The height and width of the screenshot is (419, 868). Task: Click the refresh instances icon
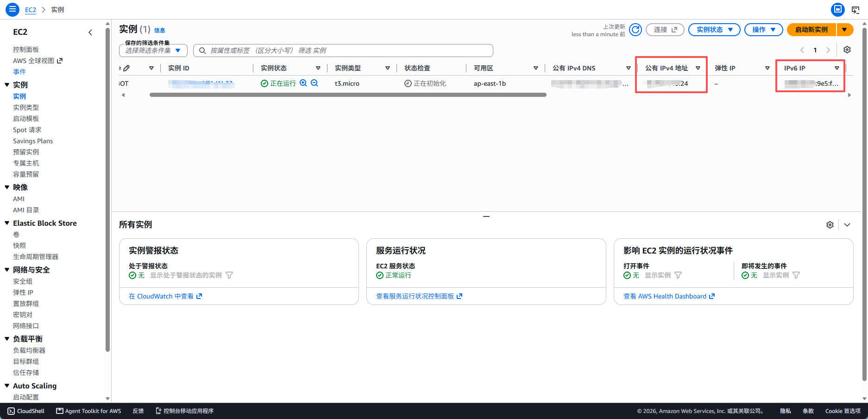pos(635,30)
